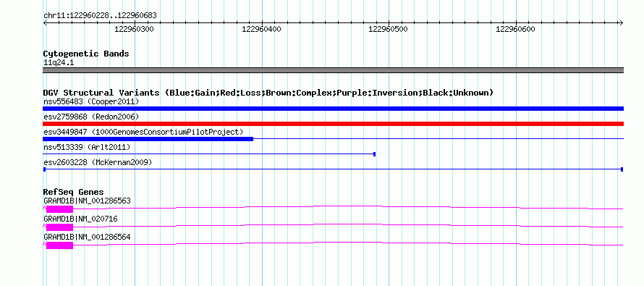Click the magenta exon of NM_020716
Image resolution: width=644 pixels, height=286 pixels.
pos(59,227)
